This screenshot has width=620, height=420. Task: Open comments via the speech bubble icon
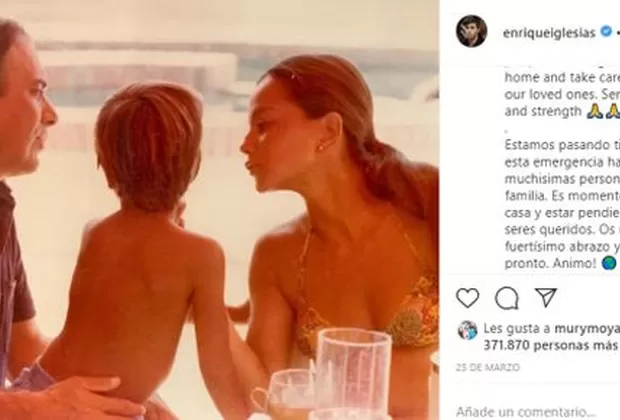(507, 297)
